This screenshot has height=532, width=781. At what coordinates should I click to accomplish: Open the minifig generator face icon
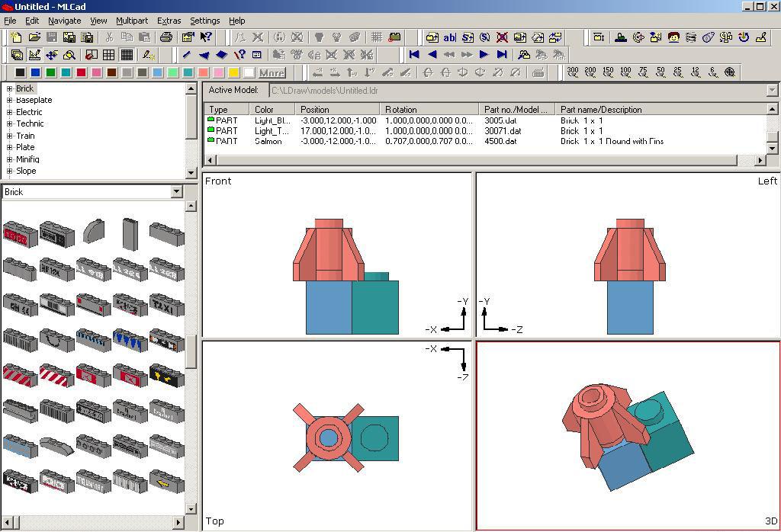(x=673, y=37)
